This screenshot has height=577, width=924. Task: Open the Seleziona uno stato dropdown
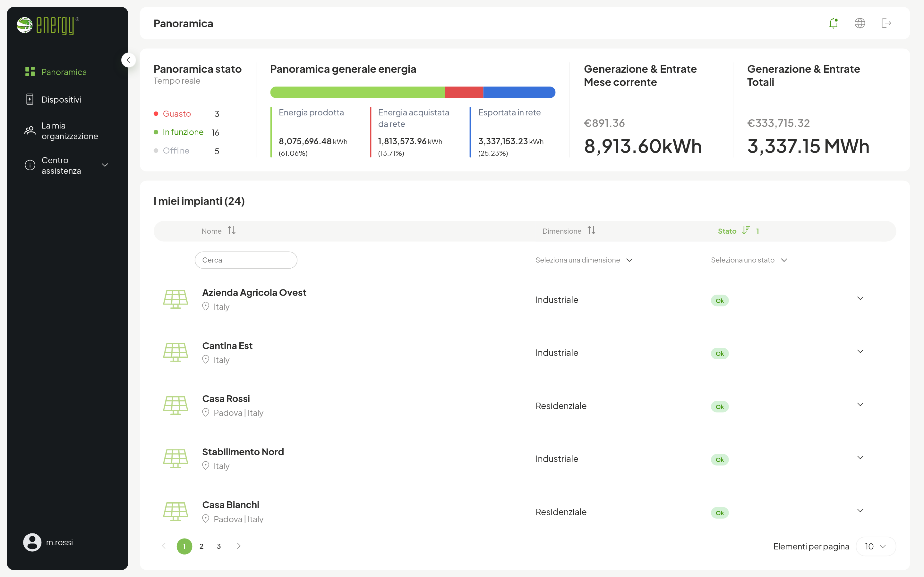[x=749, y=260]
